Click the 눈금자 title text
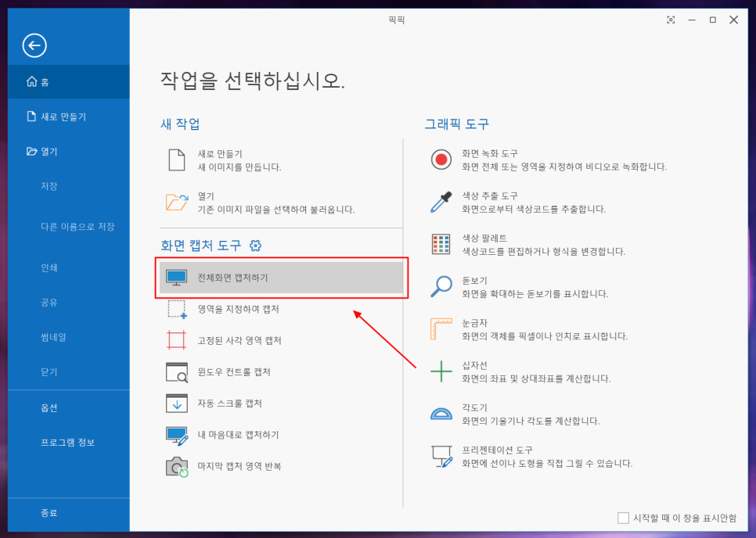The image size is (756, 538). click(x=474, y=323)
